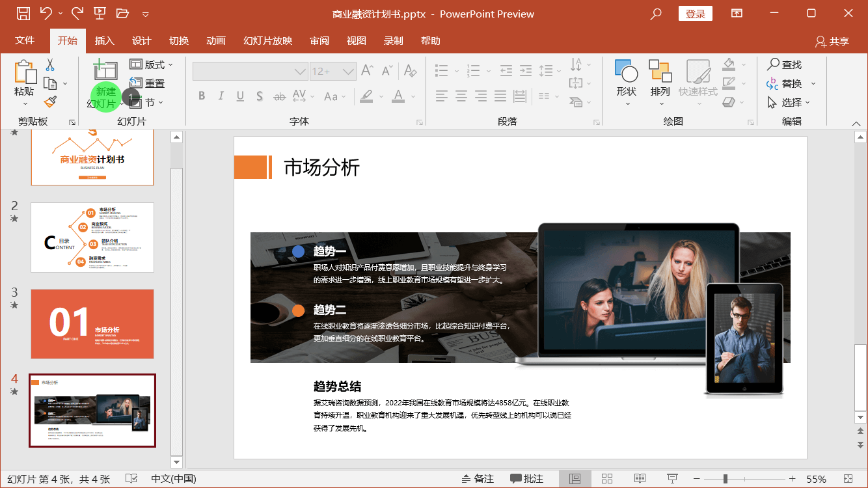The height and width of the screenshot is (488, 868).
Task: Click the Open folder icon in quick access
Action: [x=122, y=13]
